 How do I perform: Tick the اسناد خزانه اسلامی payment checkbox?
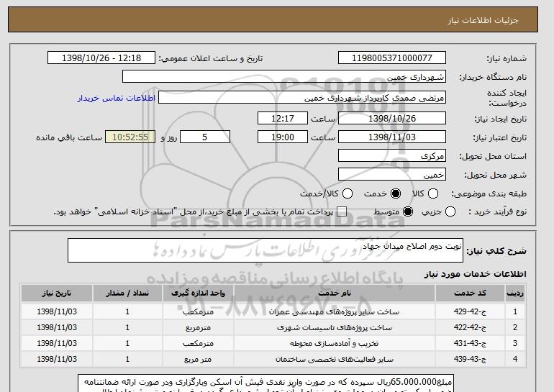342,211
